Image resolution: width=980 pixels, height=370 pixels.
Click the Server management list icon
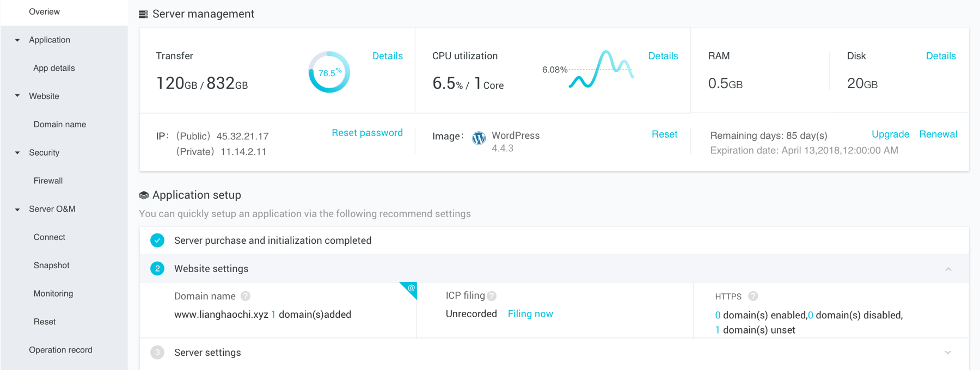coord(143,15)
